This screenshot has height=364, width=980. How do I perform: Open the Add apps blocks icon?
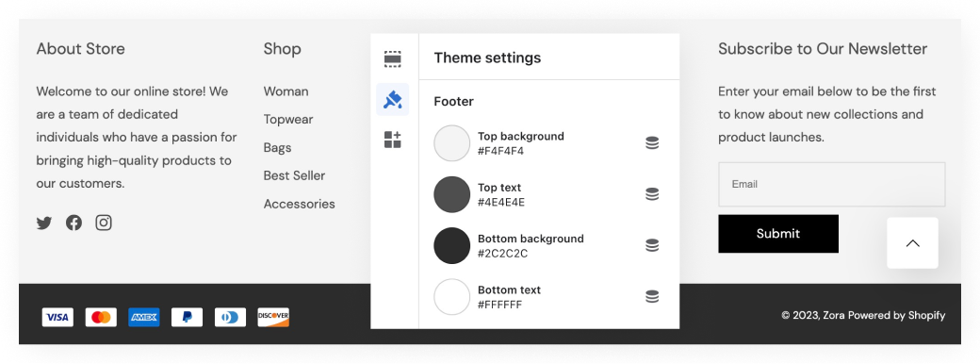coord(393,140)
